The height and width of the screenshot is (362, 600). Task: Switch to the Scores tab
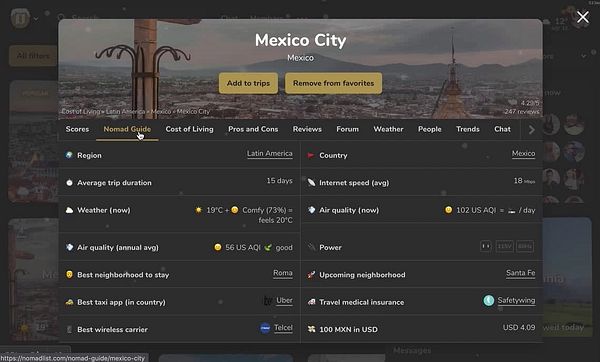(x=77, y=129)
